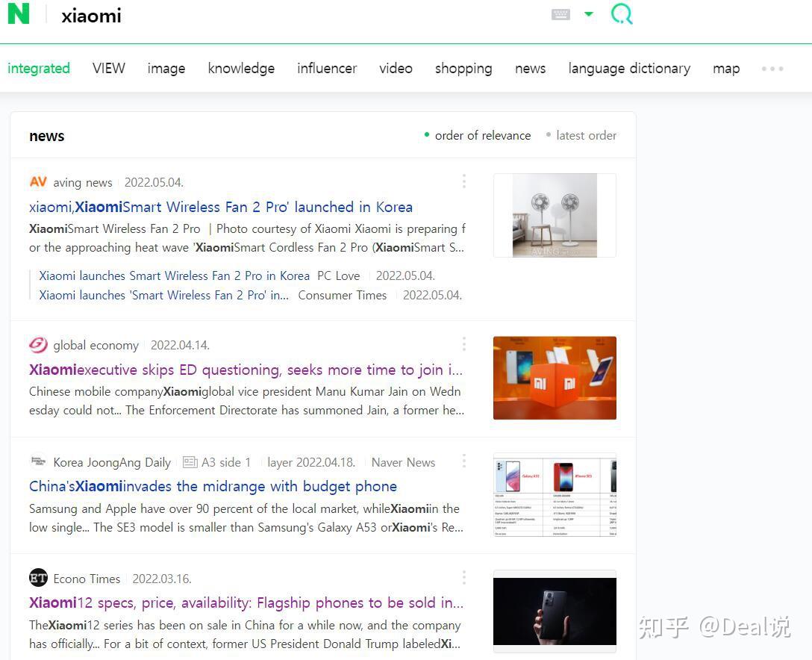Viewport: 812px width, 660px height.
Task: Open aving news source logo
Action: pos(38,182)
